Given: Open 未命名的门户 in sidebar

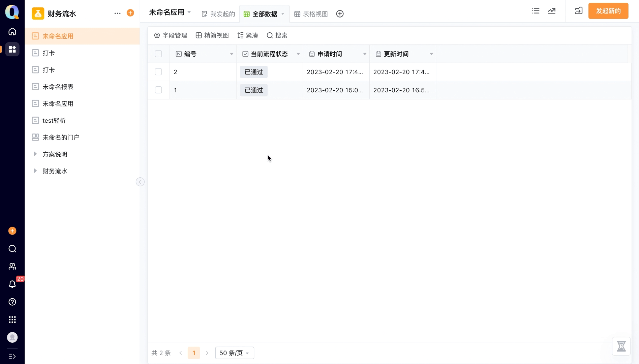Looking at the screenshot, I should (x=82, y=137).
